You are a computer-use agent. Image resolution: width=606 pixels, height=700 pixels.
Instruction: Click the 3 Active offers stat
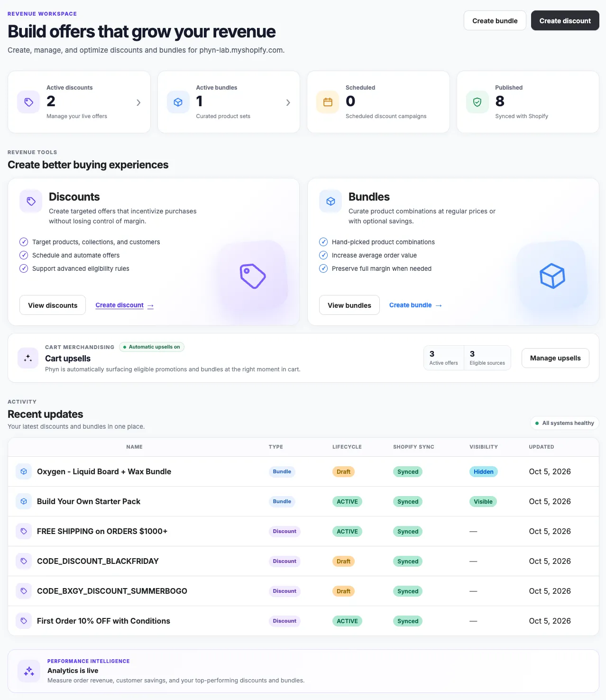click(444, 358)
